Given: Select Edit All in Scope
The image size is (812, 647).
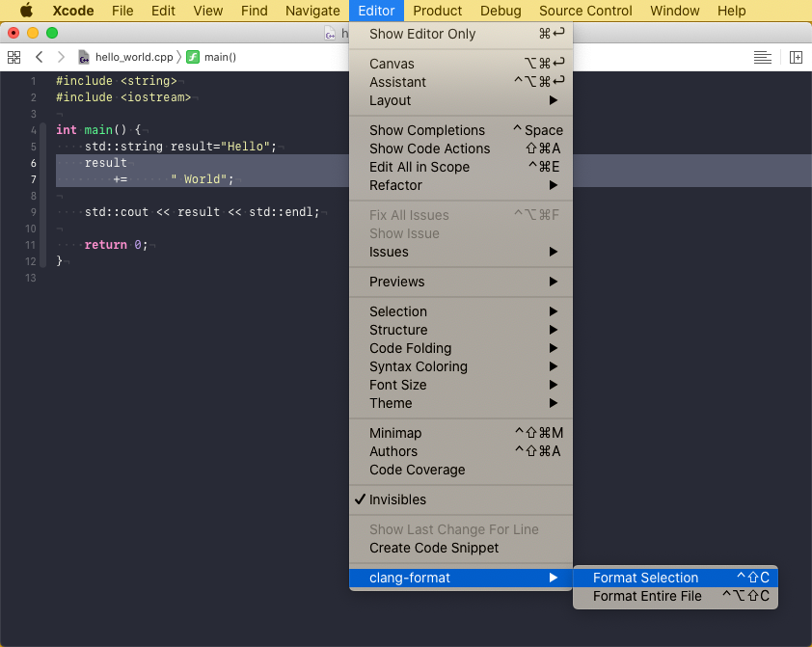Looking at the screenshot, I should click(x=461, y=167).
